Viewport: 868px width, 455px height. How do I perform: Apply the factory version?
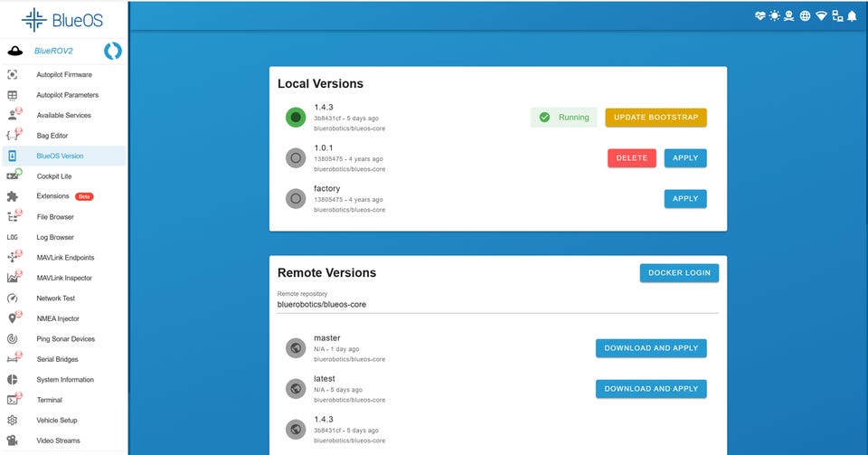click(x=685, y=199)
